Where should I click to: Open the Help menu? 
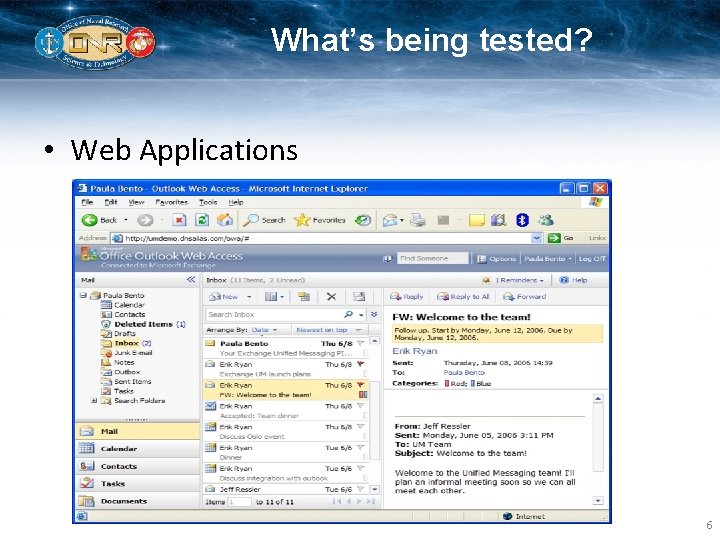(236, 202)
